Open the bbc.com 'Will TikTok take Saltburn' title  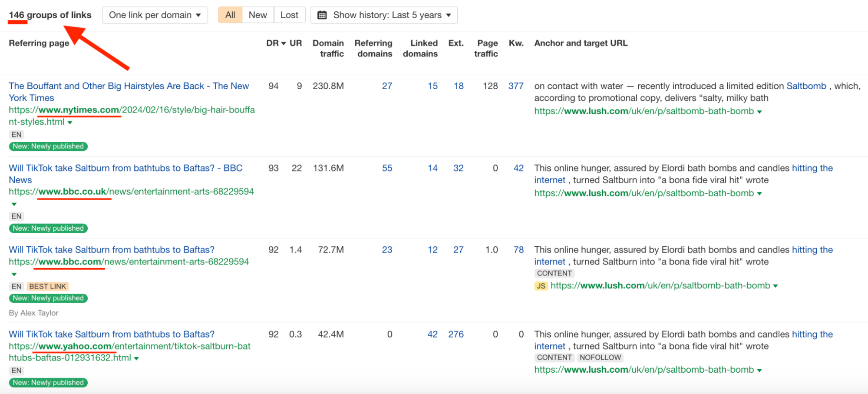(x=112, y=250)
